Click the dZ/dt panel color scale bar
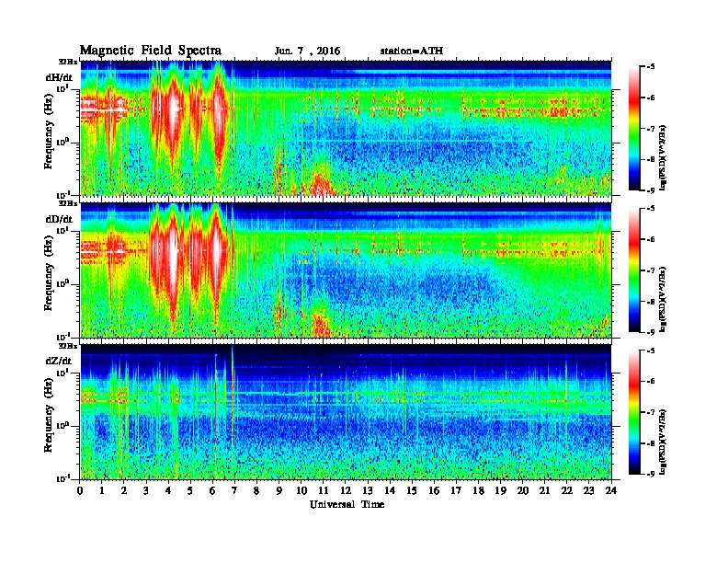The width and height of the screenshot is (728, 563). (634, 411)
